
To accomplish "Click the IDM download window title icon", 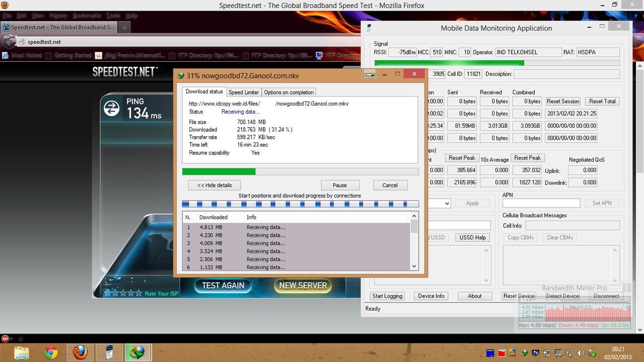I will 180,75.
